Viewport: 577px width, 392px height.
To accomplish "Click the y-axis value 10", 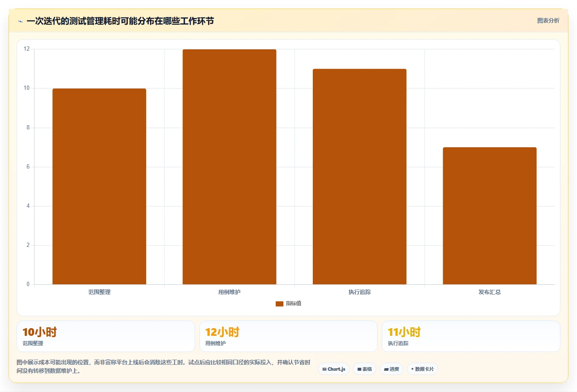I will tap(27, 88).
